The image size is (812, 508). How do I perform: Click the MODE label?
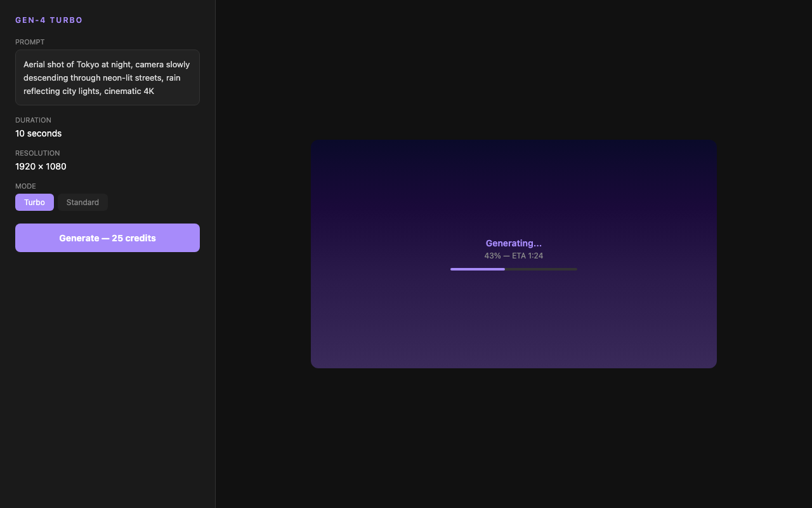25,186
